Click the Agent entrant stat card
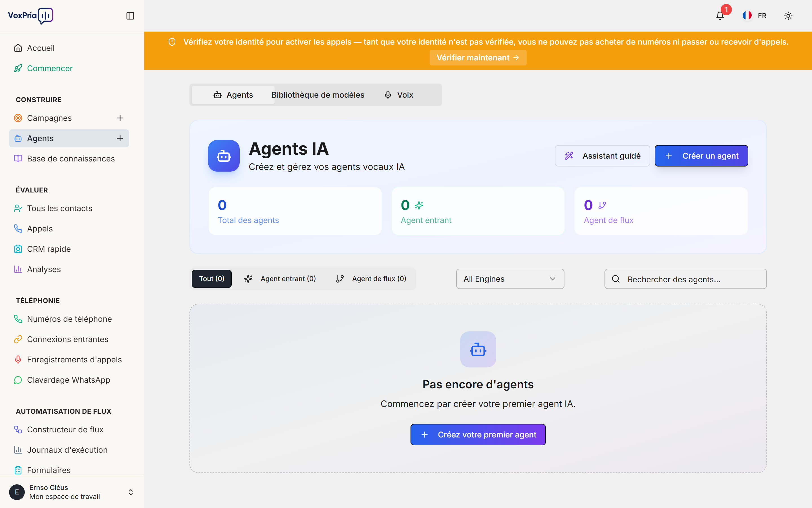The height and width of the screenshot is (508, 812). [x=478, y=211]
